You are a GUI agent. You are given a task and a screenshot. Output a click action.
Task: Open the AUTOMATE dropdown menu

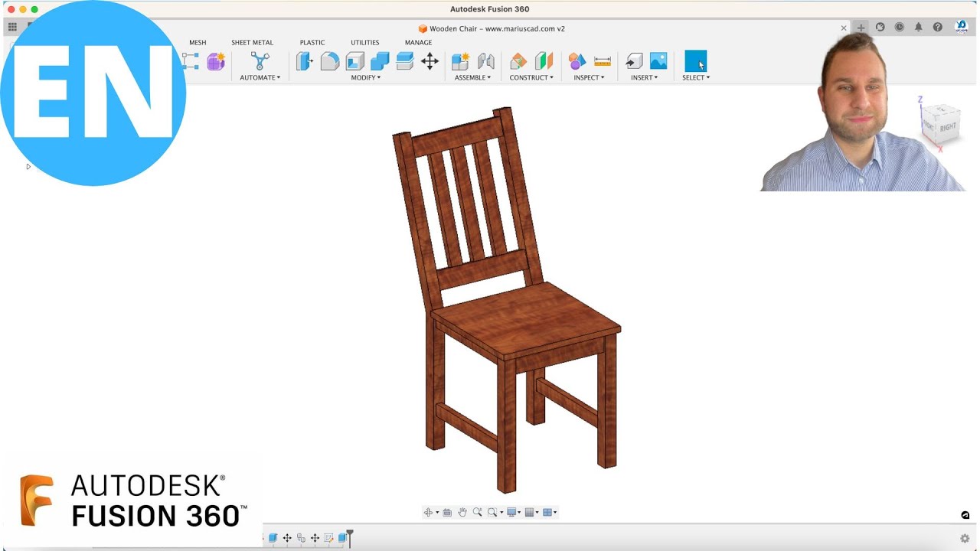(260, 77)
